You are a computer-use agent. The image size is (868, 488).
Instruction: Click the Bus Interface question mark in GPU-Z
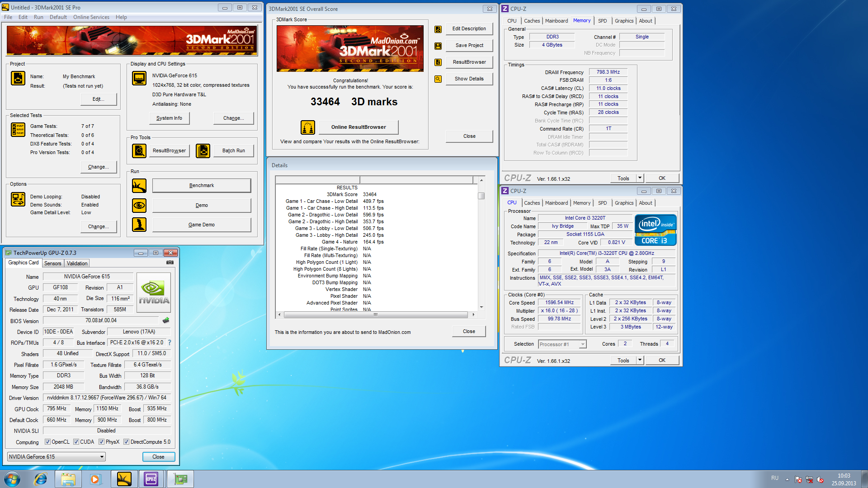click(x=170, y=343)
